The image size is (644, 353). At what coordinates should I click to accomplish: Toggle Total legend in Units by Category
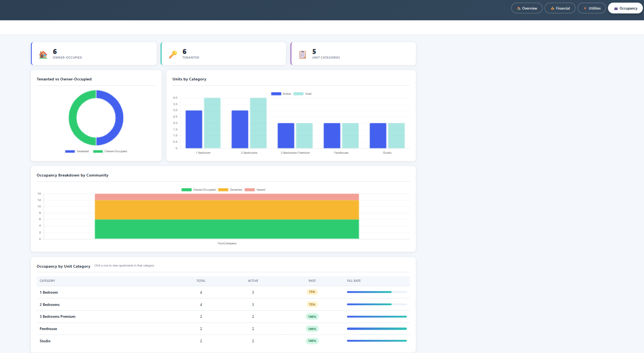point(302,94)
